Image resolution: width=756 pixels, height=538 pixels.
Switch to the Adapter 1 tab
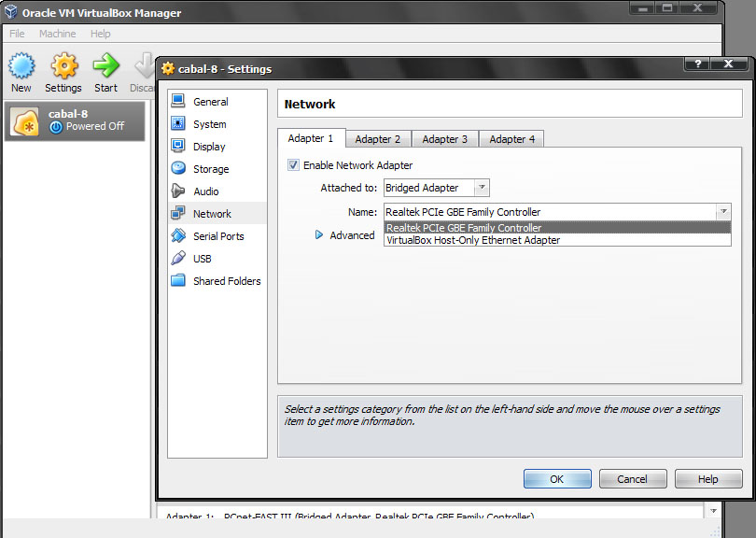pos(311,138)
